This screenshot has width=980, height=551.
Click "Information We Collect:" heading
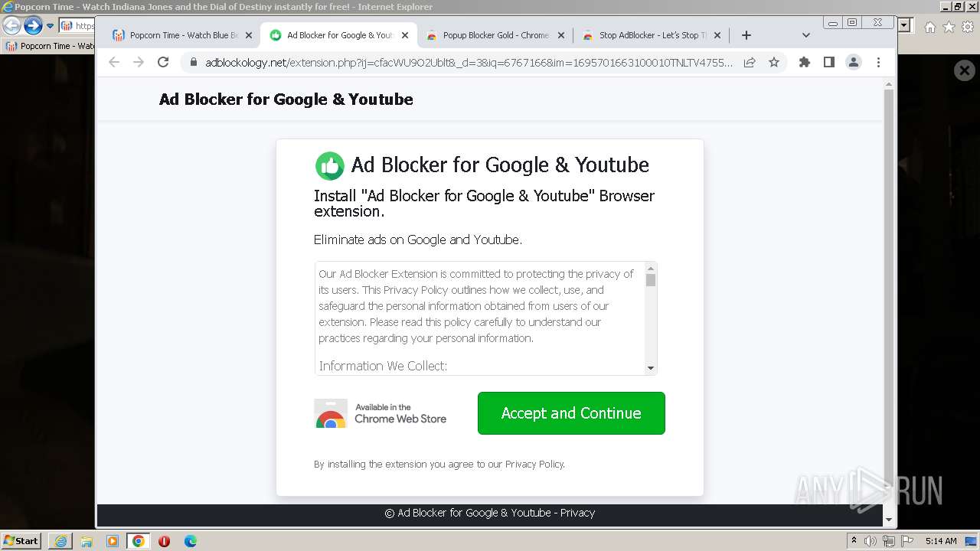(383, 366)
